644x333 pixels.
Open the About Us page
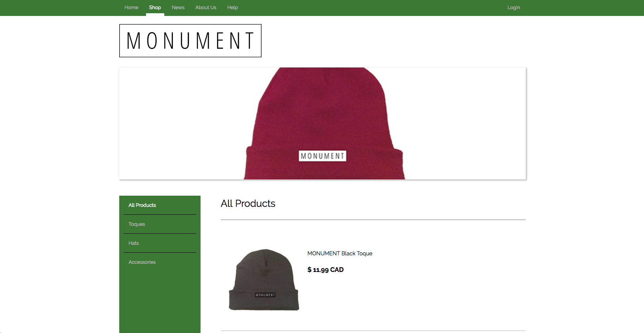tap(206, 7)
